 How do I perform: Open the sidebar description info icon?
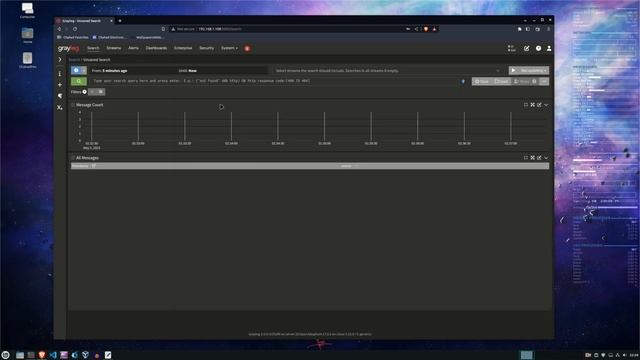point(60,74)
